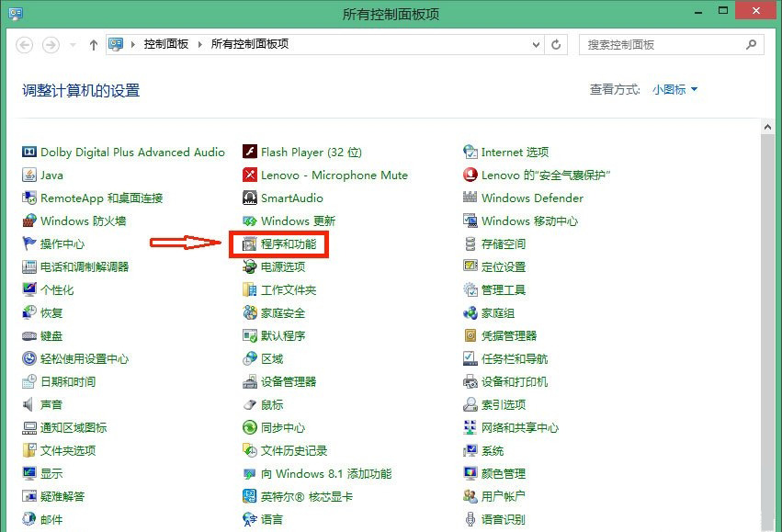Open 网络和共享中心 link
The image size is (782, 532).
tap(520, 428)
